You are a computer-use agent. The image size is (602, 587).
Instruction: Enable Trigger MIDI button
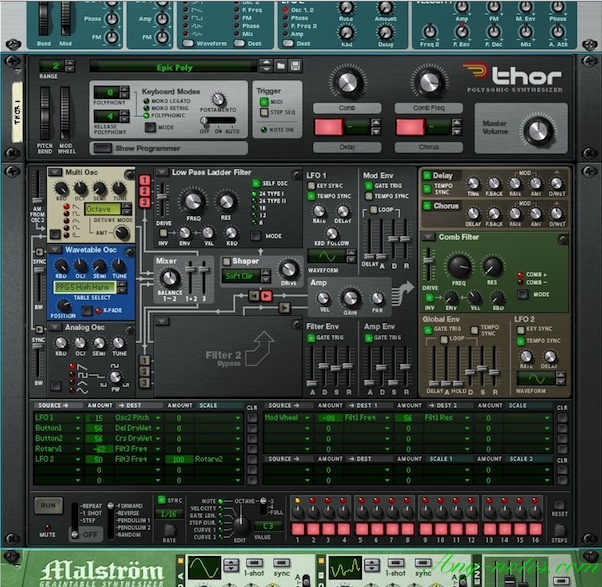pyautogui.click(x=264, y=102)
